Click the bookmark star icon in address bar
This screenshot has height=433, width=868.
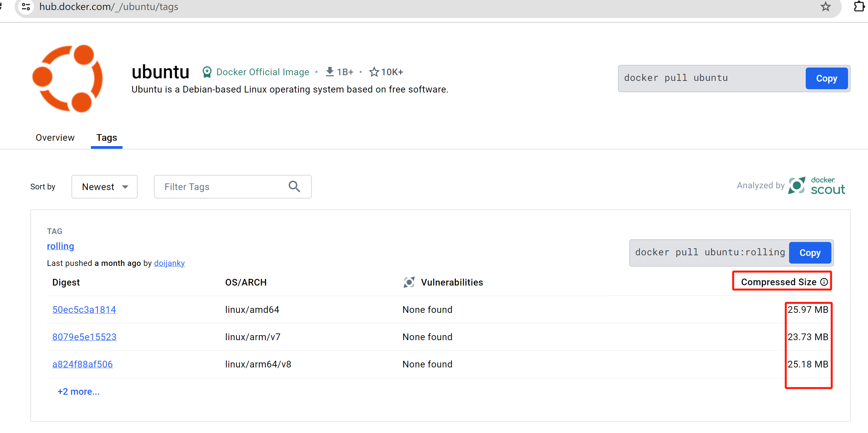(x=825, y=6)
